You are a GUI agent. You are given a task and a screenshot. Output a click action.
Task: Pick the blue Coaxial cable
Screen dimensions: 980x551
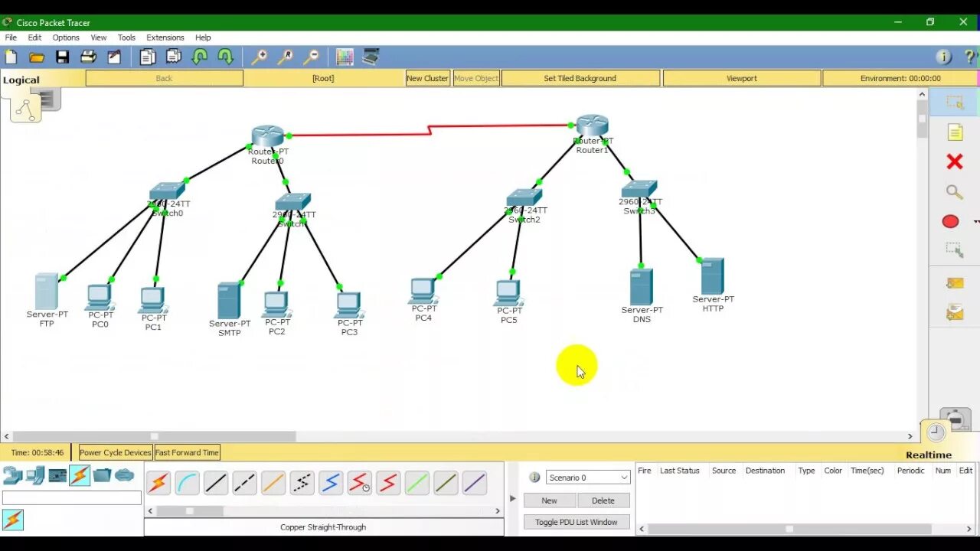coord(331,483)
